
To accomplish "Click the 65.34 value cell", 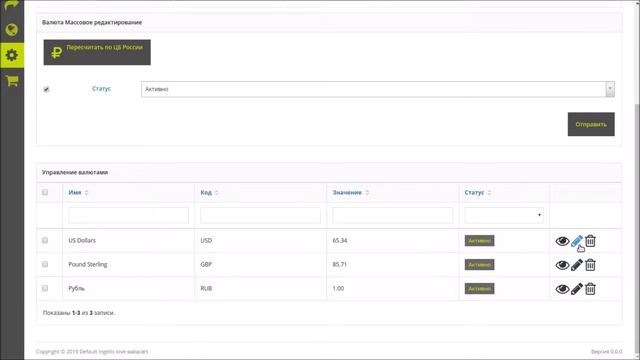I will (x=340, y=240).
